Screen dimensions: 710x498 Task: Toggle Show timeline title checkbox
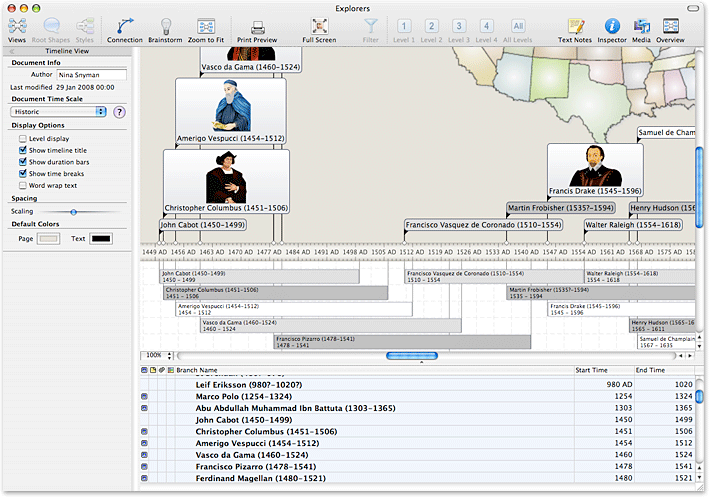point(23,150)
